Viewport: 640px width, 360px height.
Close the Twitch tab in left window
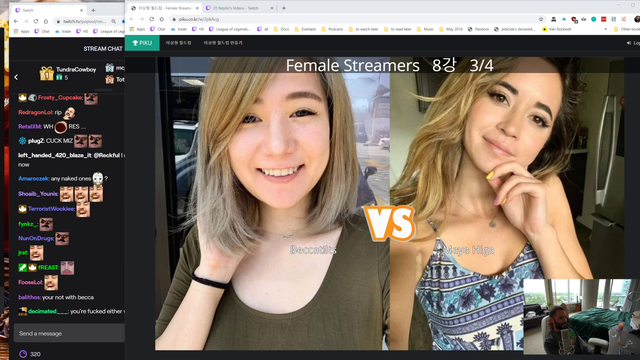(x=81, y=10)
